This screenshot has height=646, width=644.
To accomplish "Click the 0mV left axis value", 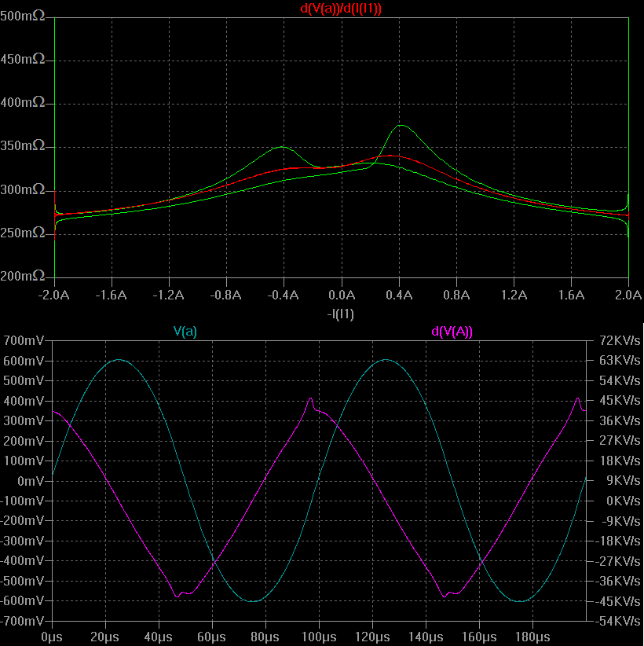I will (31, 481).
